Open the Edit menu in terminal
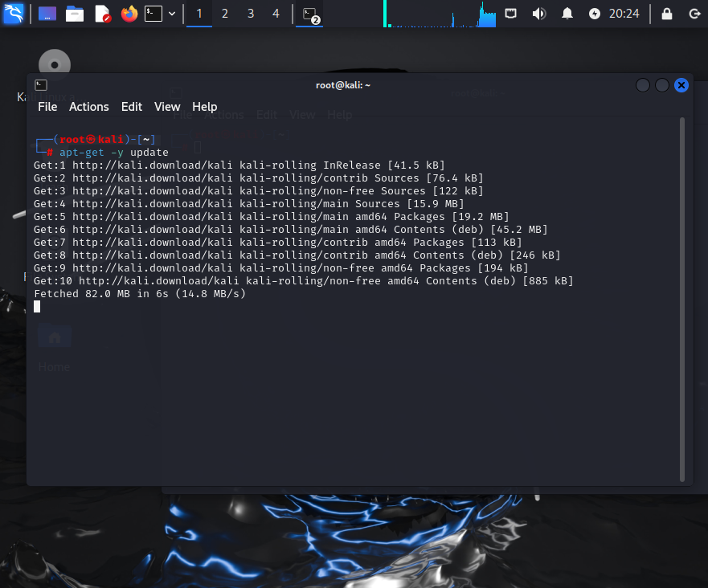Screen dimensions: 708x588 [132, 107]
